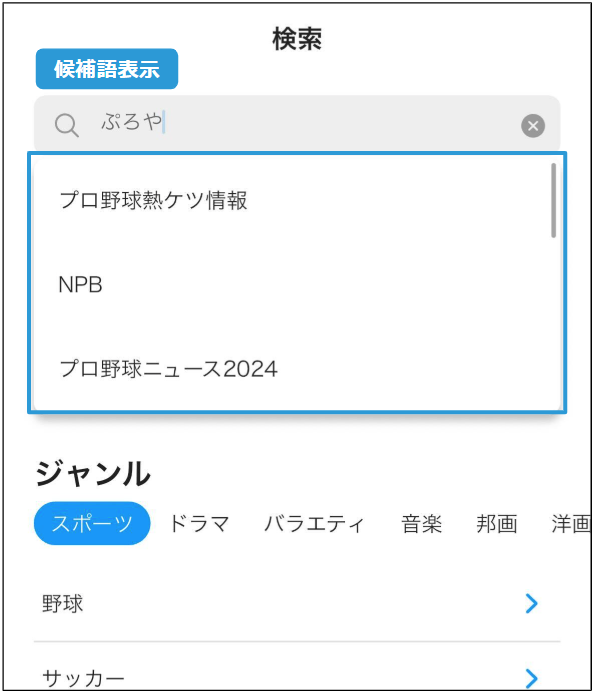Click the magnifying glass search icon
Viewport: 594px width, 694px height.
[x=67, y=125]
